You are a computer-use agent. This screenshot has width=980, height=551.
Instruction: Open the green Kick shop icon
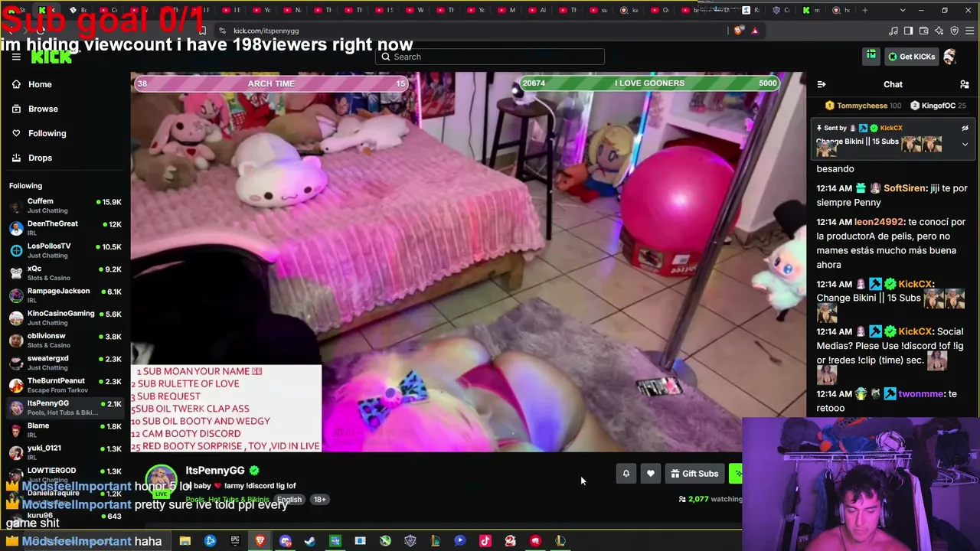871,56
